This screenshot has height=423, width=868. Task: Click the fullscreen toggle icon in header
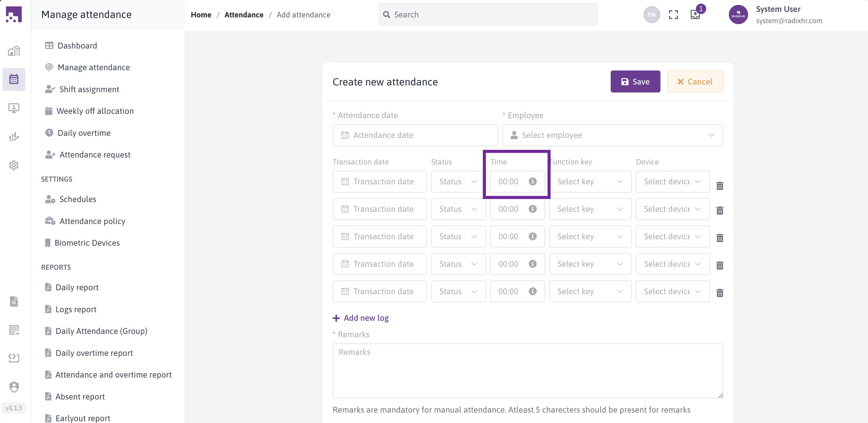point(673,14)
